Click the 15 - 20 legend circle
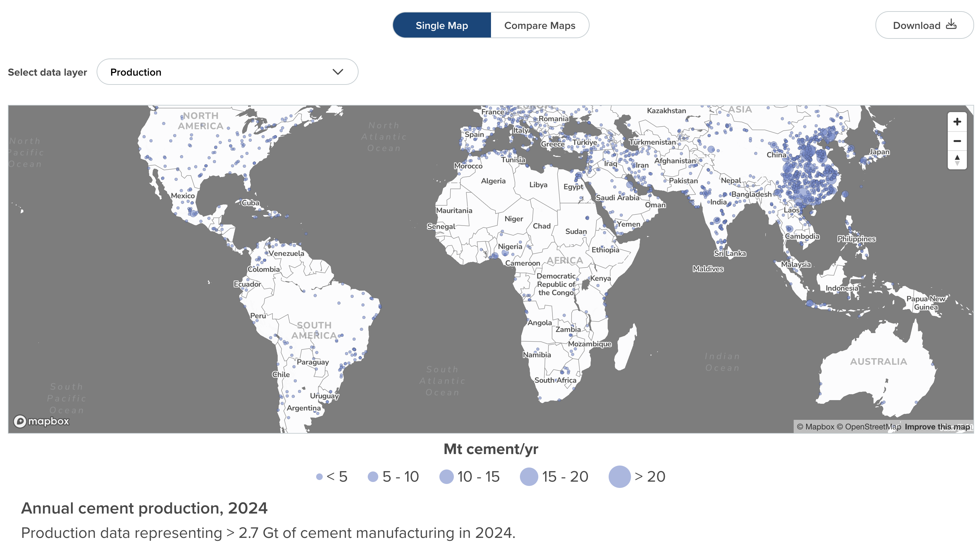The image size is (980, 553). (x=529, y=476)
